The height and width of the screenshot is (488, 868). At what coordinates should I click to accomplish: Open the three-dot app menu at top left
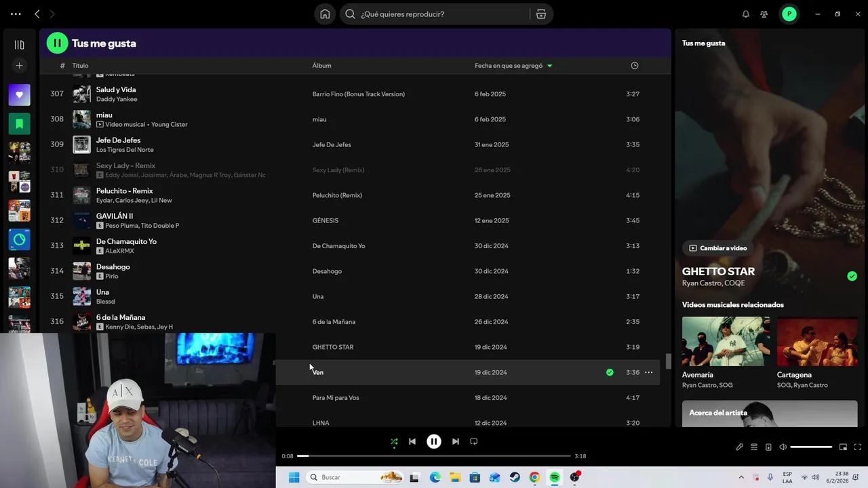[x=16, y=14]
